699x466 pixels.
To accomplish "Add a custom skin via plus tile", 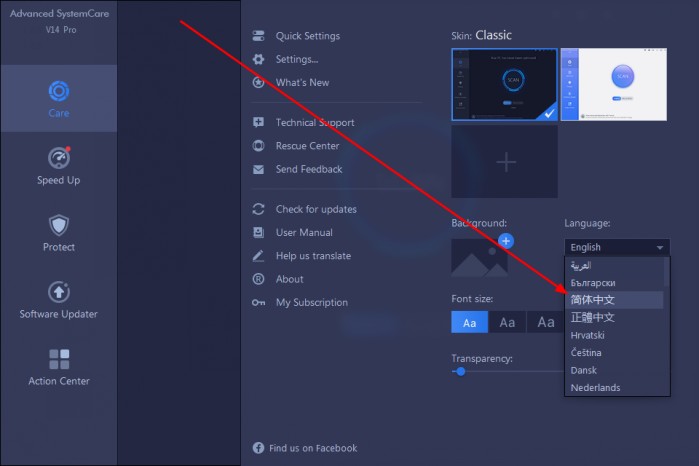I will 504,161.
